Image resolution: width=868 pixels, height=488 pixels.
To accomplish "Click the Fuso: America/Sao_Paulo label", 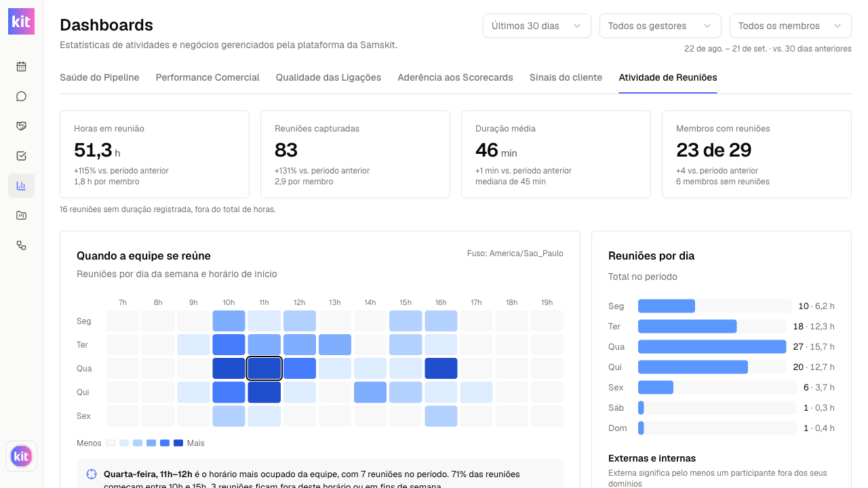I will click(515, 253).
